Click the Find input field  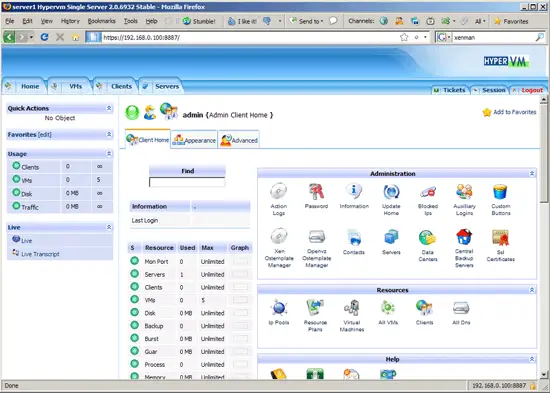tap(187, 182)
